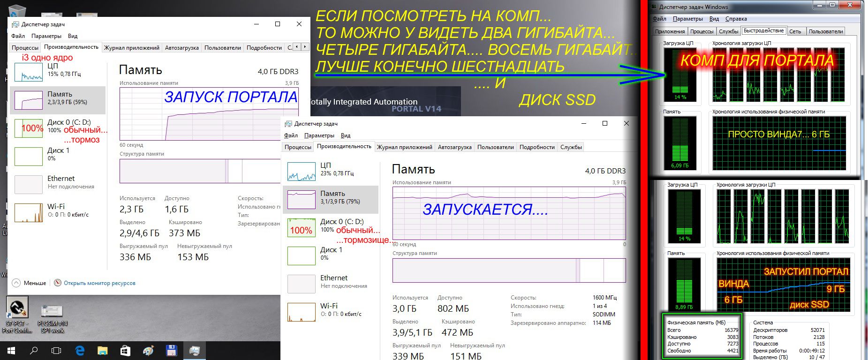Select Ethernet in front Task Manager sidebar
Screen dimensions: 868x360
(x=331, y=284)
